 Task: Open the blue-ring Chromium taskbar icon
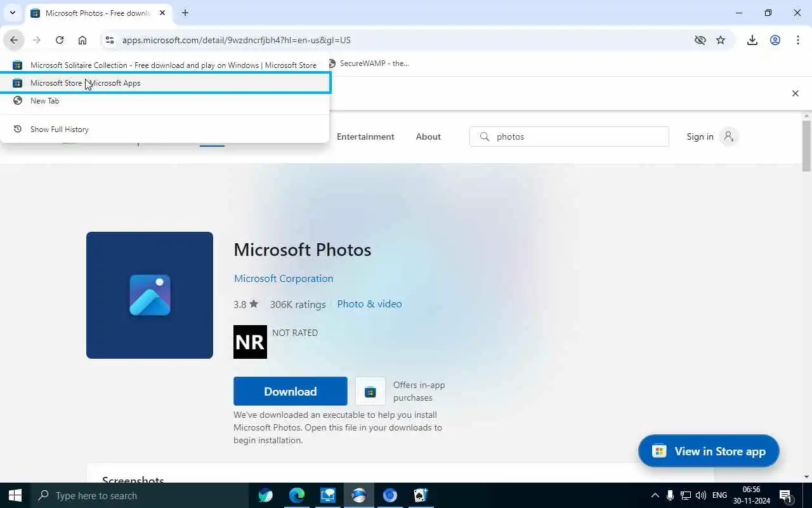click(x=390, y=495)
